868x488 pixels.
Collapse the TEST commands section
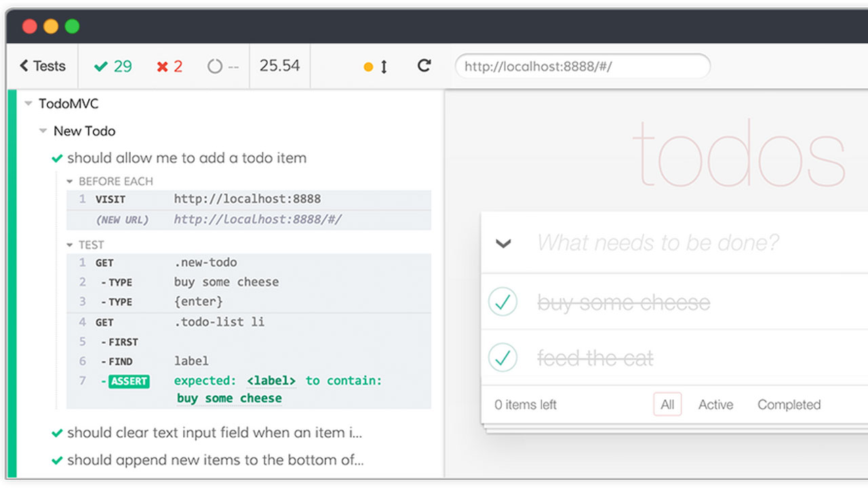(x=70, y=245)
